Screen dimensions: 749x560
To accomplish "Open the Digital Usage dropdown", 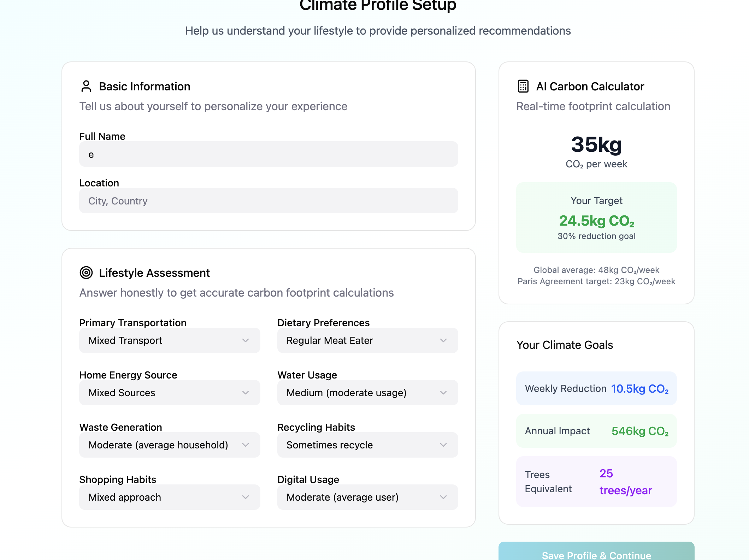I will click(x=367, y=497).
